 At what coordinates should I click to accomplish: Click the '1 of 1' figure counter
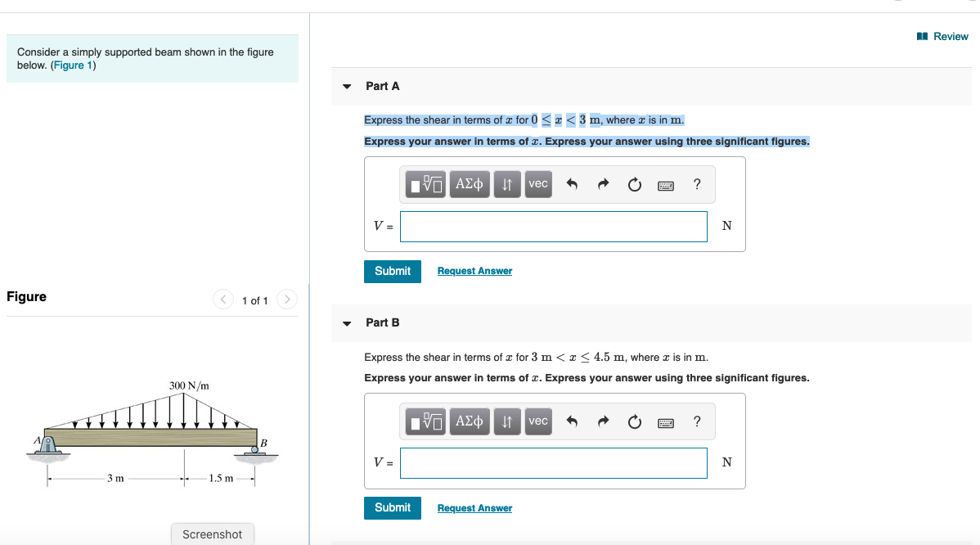[x=255, y=300]
